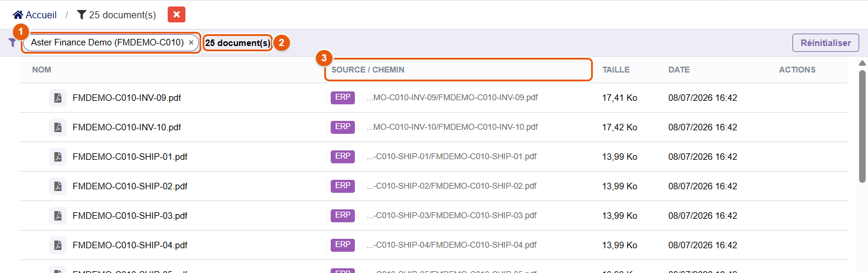Click the TAILLE column header
868x273 pixels.
(616, 70)
